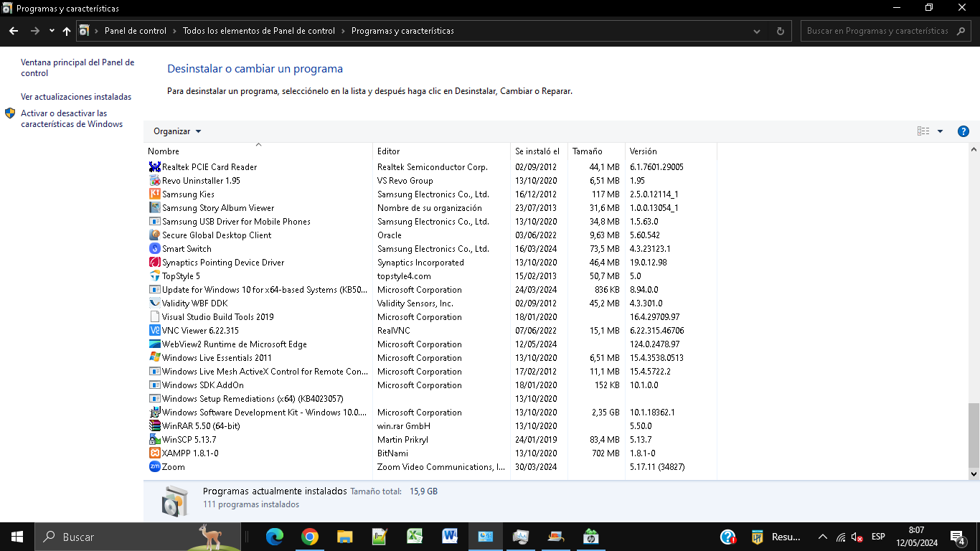
Task: Open File Explorer from the taskbar
Action: [345, 537]
